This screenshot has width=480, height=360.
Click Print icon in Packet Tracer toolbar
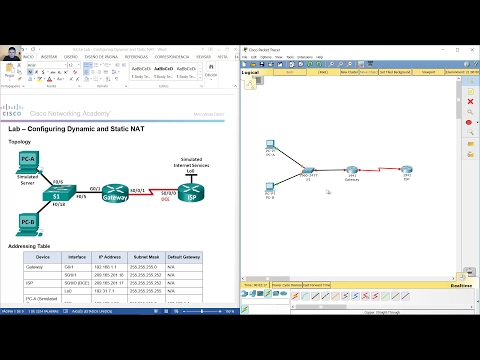coord(271,64)
